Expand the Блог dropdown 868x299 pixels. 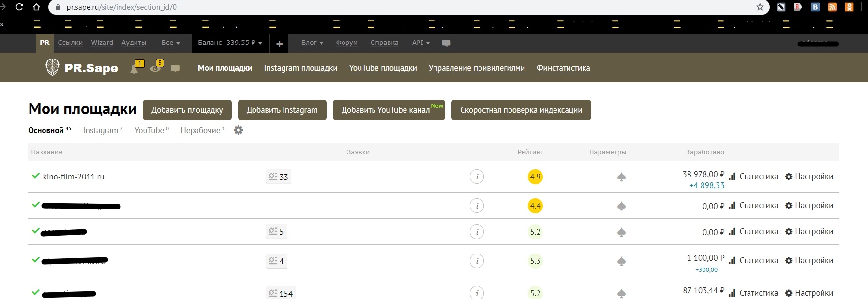312,43
